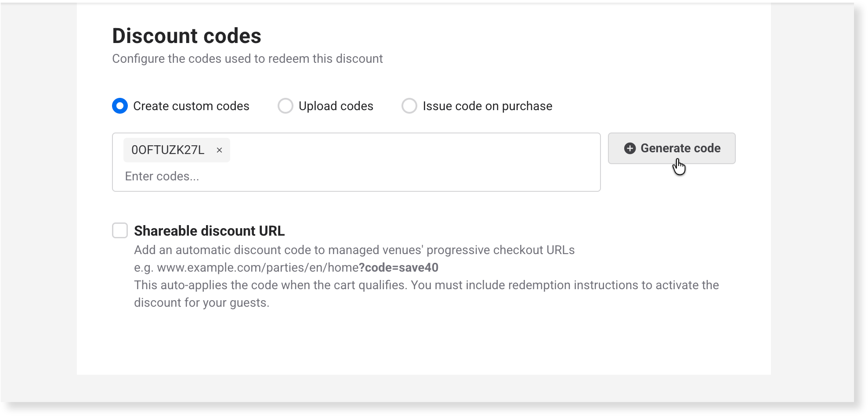
Task: Click the Discount codes heading
Action: (x=187, y=36)
